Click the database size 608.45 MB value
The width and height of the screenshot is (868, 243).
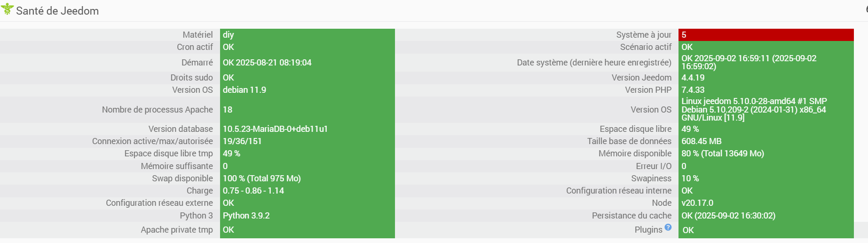702,141
